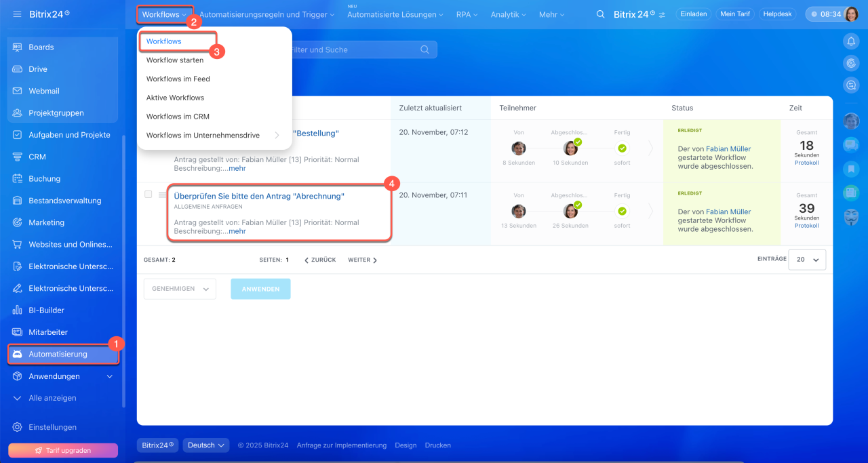
Task: Open the user profile avatar top right
Action: [853, 14]
